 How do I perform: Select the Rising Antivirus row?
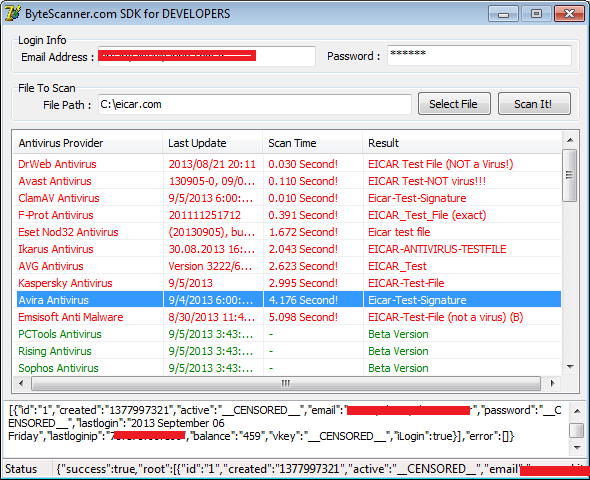click(x=287, y=351)
